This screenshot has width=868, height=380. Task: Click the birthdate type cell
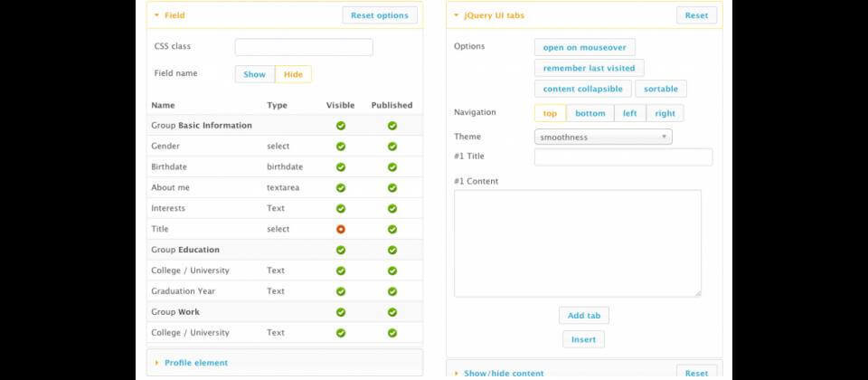coord(285,166)
